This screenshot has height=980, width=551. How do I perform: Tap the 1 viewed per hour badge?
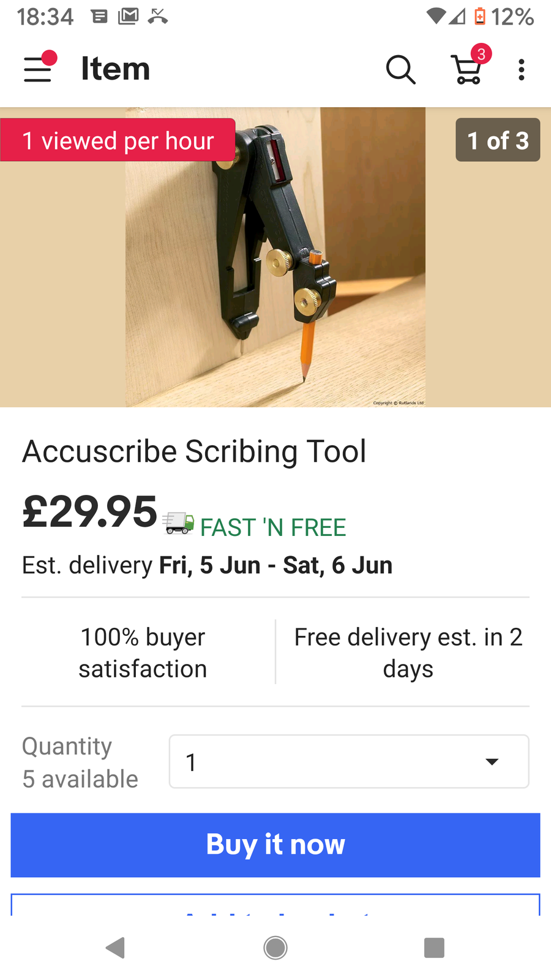pyautogui.click(x=118, y=140)
